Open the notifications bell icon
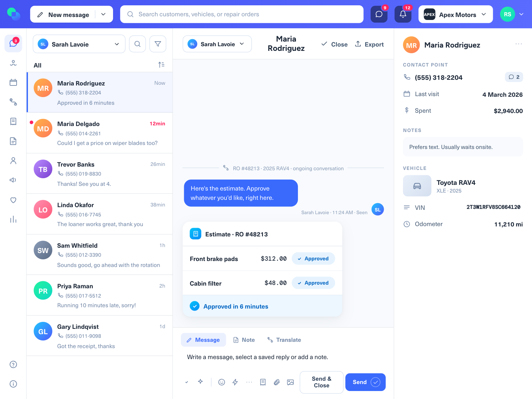This screenshot has width=532, height=399. (403, 14)
